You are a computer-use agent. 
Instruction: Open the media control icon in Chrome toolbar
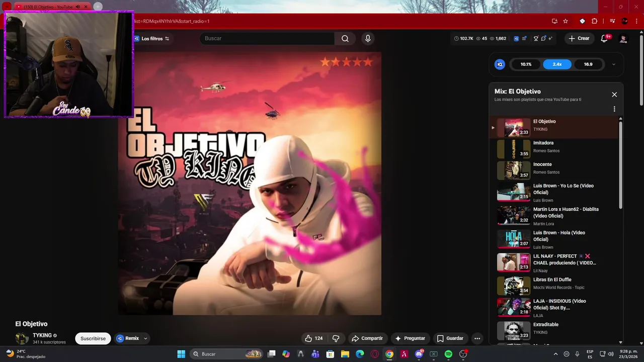[x=612, y=21]
